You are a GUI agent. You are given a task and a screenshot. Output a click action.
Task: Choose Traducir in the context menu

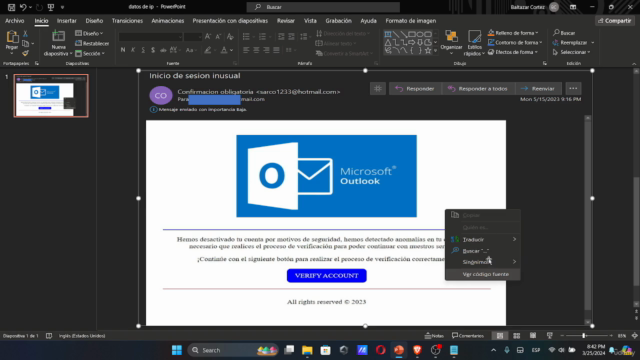click(x=483, y=240)
